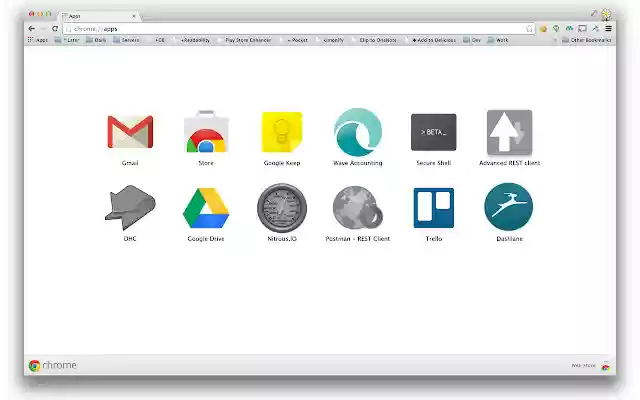The height and width of the screenshot is (400, 640).
Task: Reload the current page
Action: tap(55, 29)
